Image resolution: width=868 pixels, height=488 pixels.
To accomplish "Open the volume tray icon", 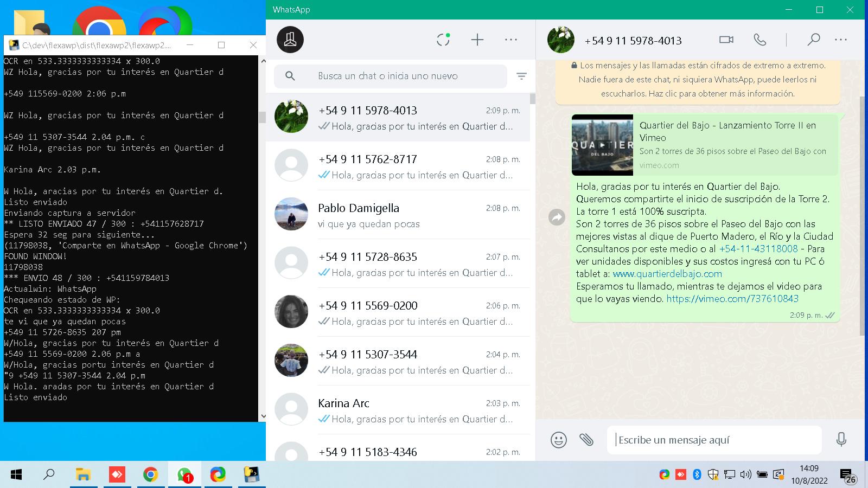I will [x=746, y=475].
